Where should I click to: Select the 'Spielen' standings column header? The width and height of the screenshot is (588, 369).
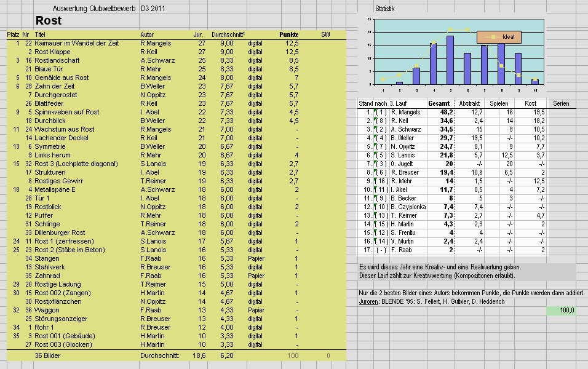point(499,104)
